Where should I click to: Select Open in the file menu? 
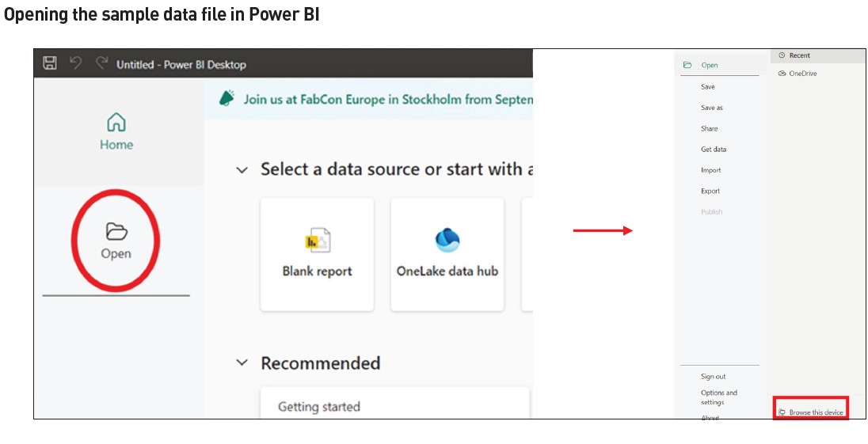(x=709, y=66)
